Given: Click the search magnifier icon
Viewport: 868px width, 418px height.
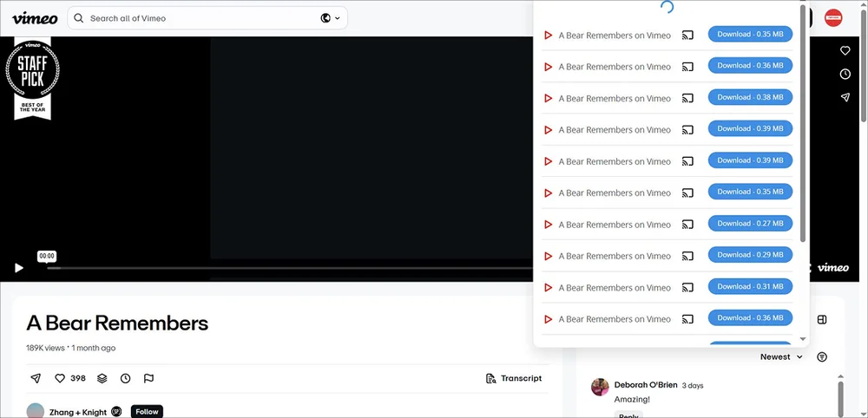Looking at the screenshot, I should [79, 18].
